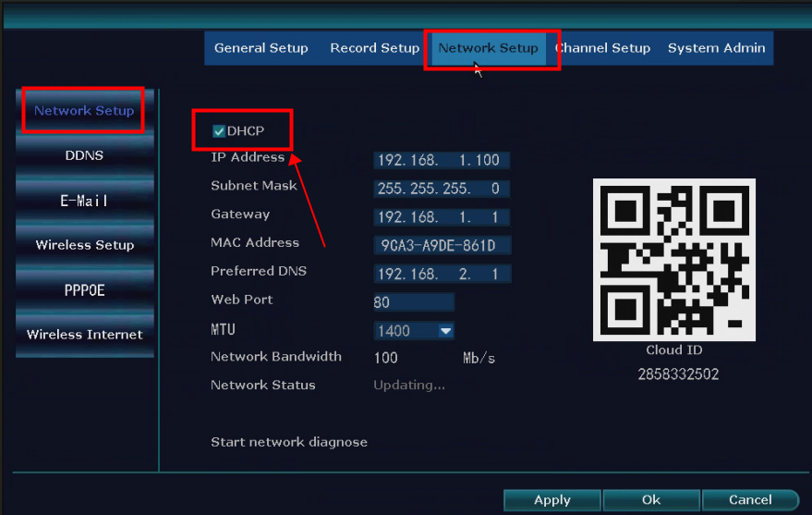Click Start network diagnose link
The image size is (812, 515).
coord(289,442)
